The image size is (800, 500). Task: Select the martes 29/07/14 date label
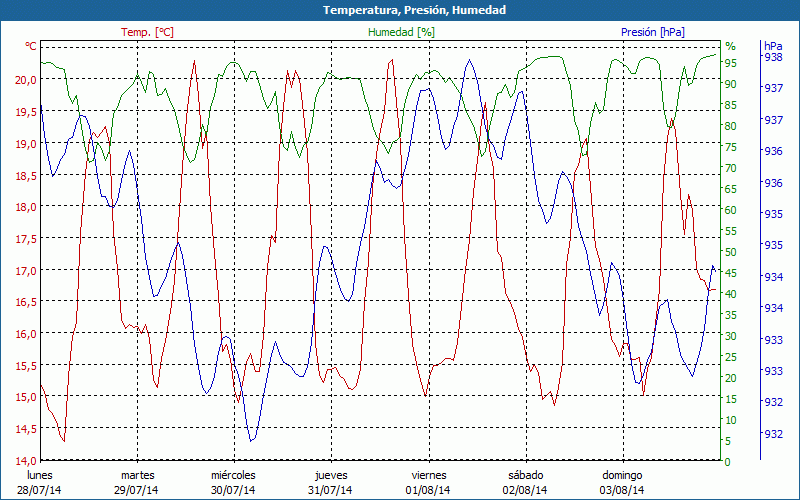point(137,482)
